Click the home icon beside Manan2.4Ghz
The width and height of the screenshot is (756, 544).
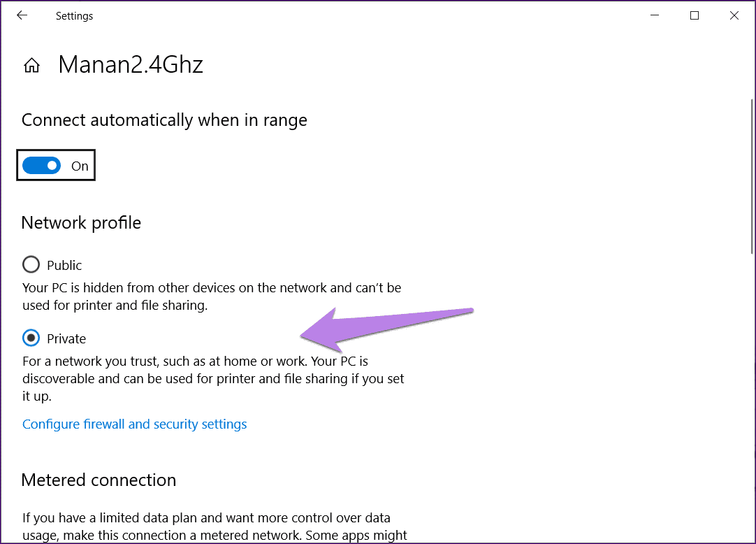31,64
